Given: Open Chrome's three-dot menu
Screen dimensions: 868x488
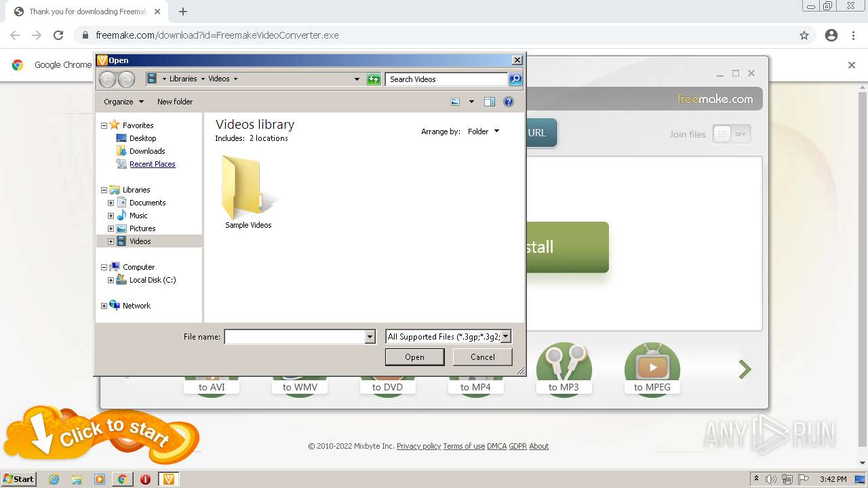Looking at the screenshot, I should click(853, 35).
